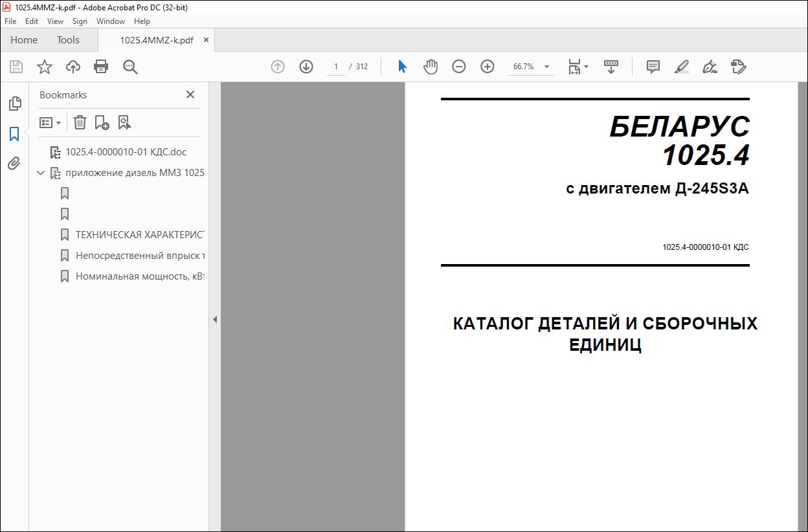Open page thumbnails panel icon

click(x=14, y=104)
